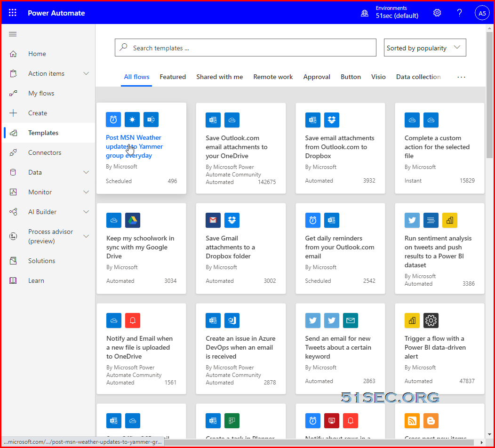Click the Create plus icon
Viewport: 495px width, 448px height.
click(x=13, y=113)
